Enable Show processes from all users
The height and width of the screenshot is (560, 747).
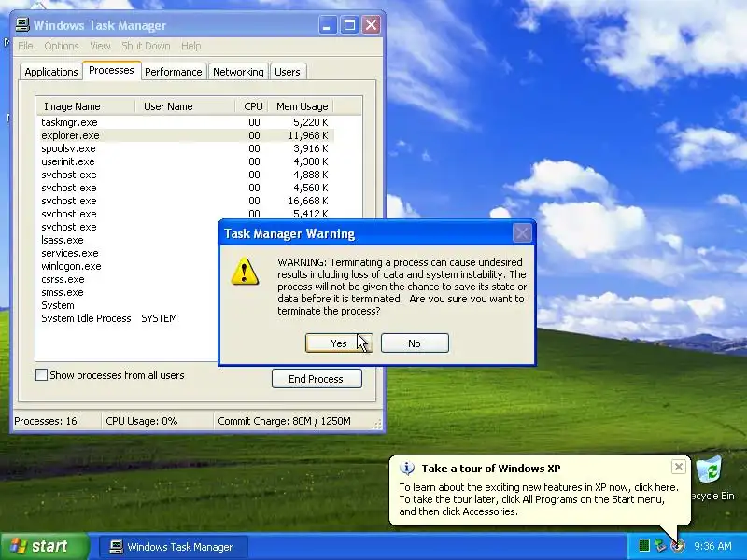[41, 375]
